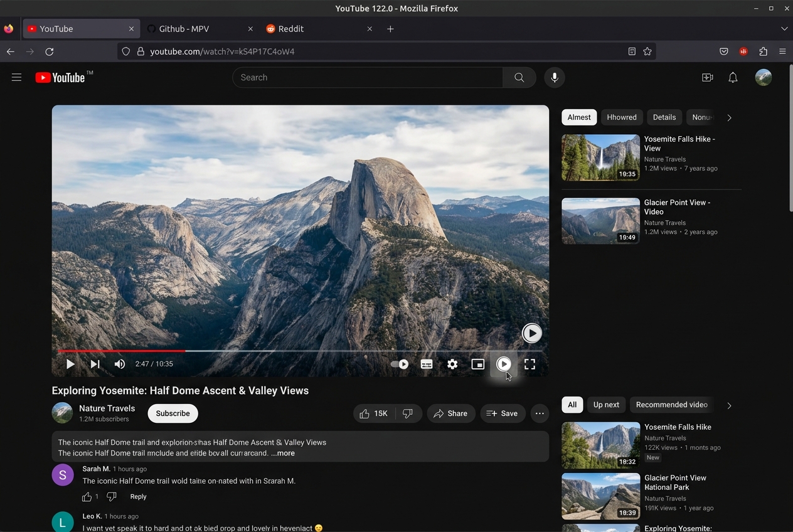Image resolution: width=793 pixels, height=532 pixels.
Task: Open Yosemite Falls Hike thumbnail 18:32
Action: click(x=600, y=445)
